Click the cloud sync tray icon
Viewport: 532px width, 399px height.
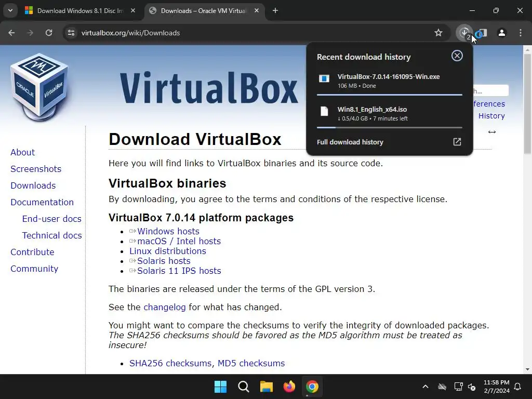click(442, 387)
